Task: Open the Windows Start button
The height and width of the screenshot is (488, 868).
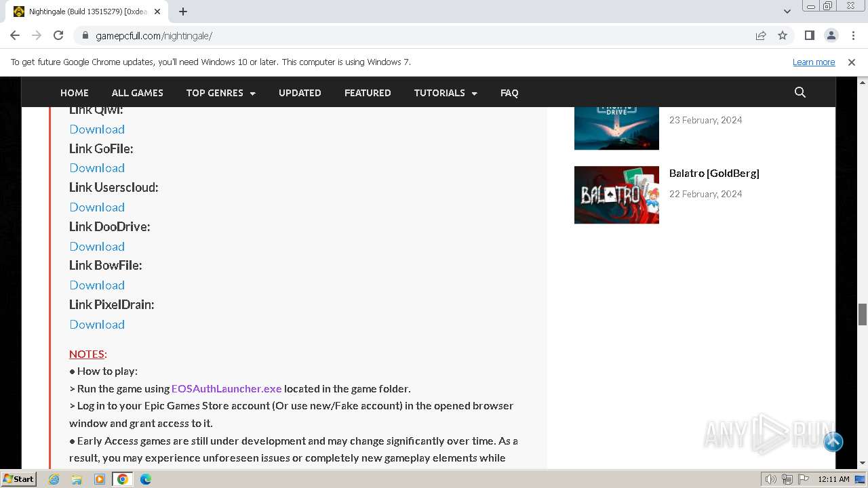Action: click(18, 479)
